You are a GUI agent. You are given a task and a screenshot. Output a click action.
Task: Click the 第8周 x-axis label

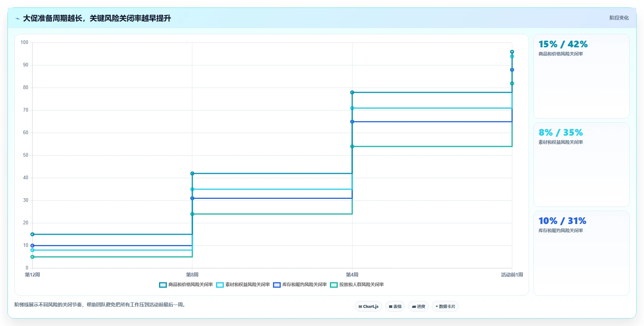[192, 275]
